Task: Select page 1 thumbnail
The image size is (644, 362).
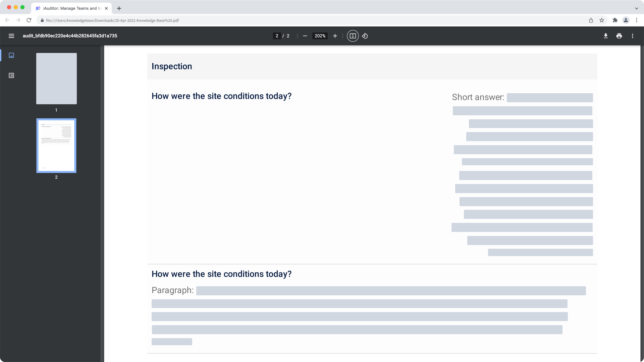Action: [x=56, y=78]
